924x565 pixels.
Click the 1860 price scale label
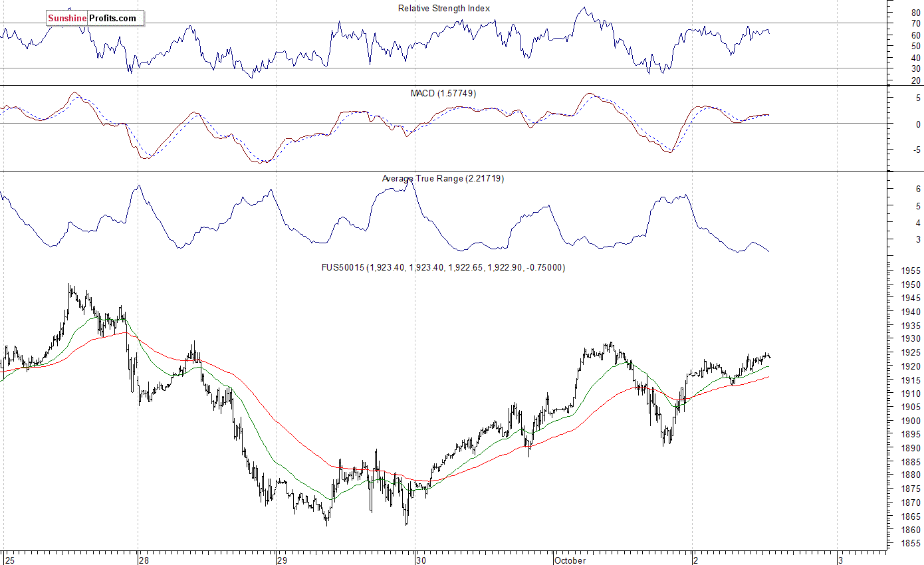click(911, 530)
